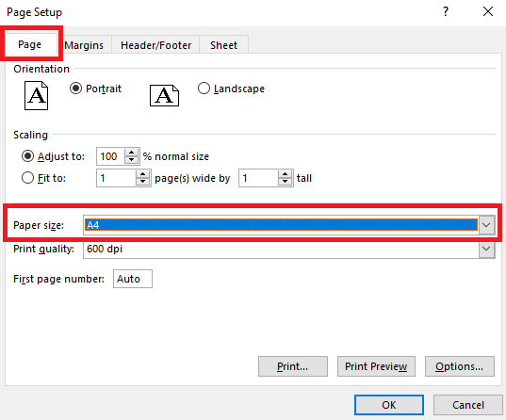Click the landscape page icon

(x=164, y=95)
